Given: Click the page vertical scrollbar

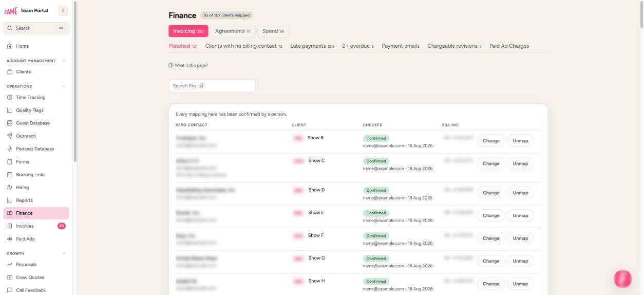Looking at the screenshot, I should tap(641, 15).
